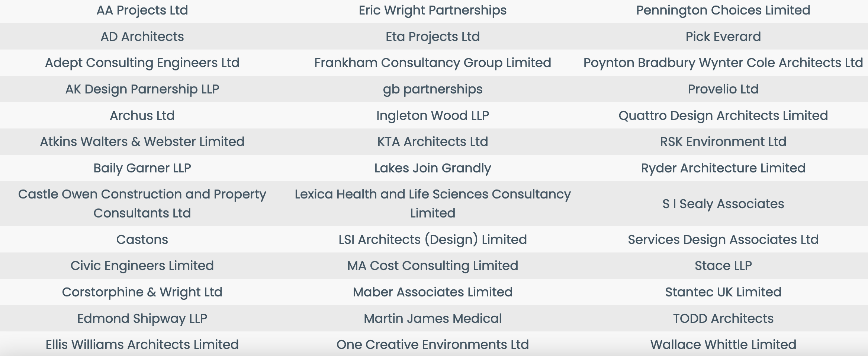Select One Creative Environments Ltd
Screen dimensions: 868x356
[x=433, y=345]
